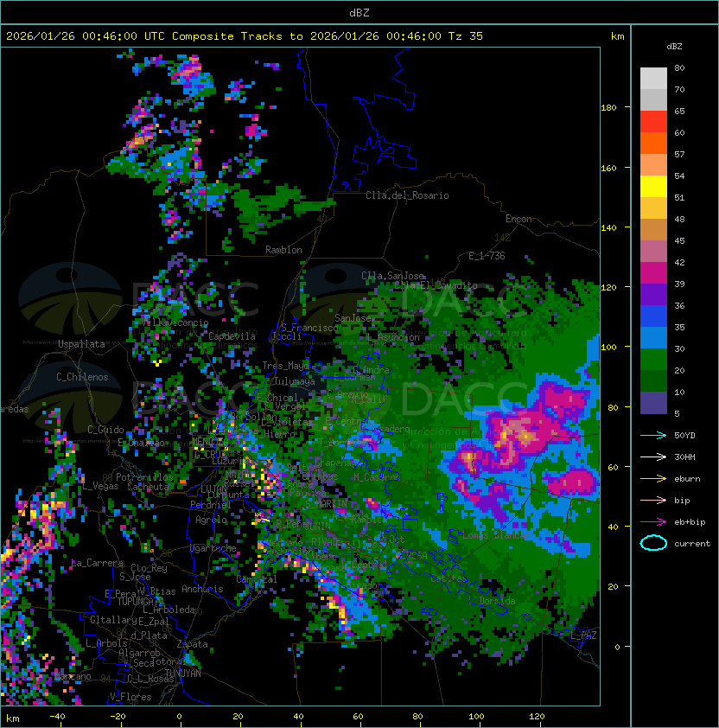Click the Perdriel map label

pyautogui.click(x=210, y=504)
